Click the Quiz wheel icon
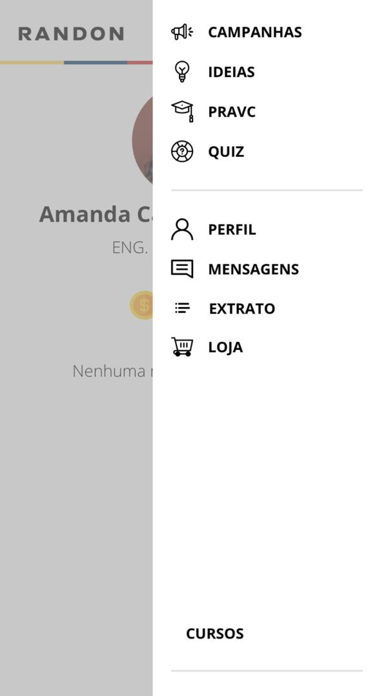 pos(182,151)
